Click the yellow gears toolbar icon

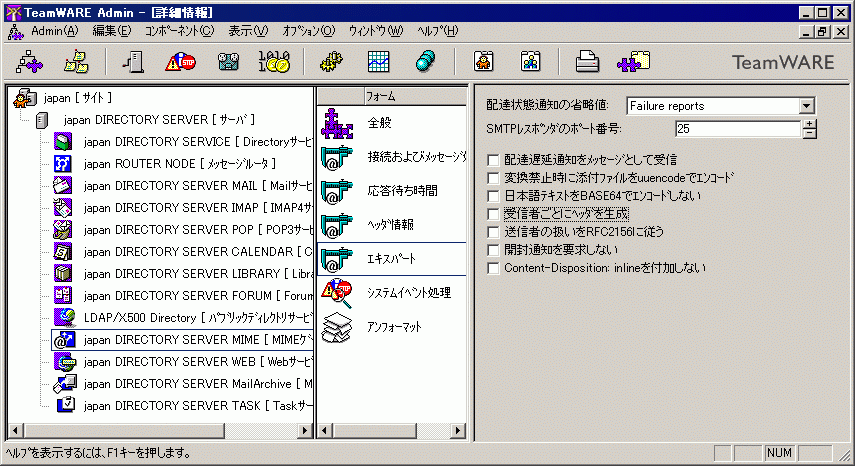331,62
